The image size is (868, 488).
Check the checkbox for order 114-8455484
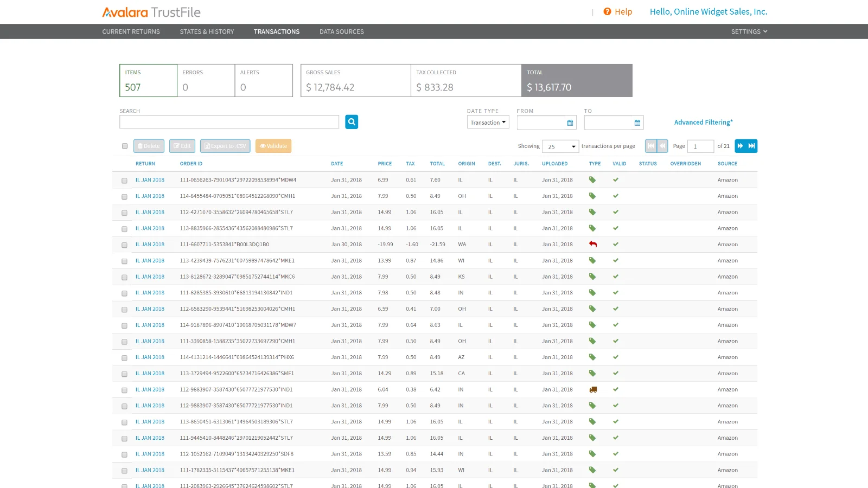tap(124, 196)
